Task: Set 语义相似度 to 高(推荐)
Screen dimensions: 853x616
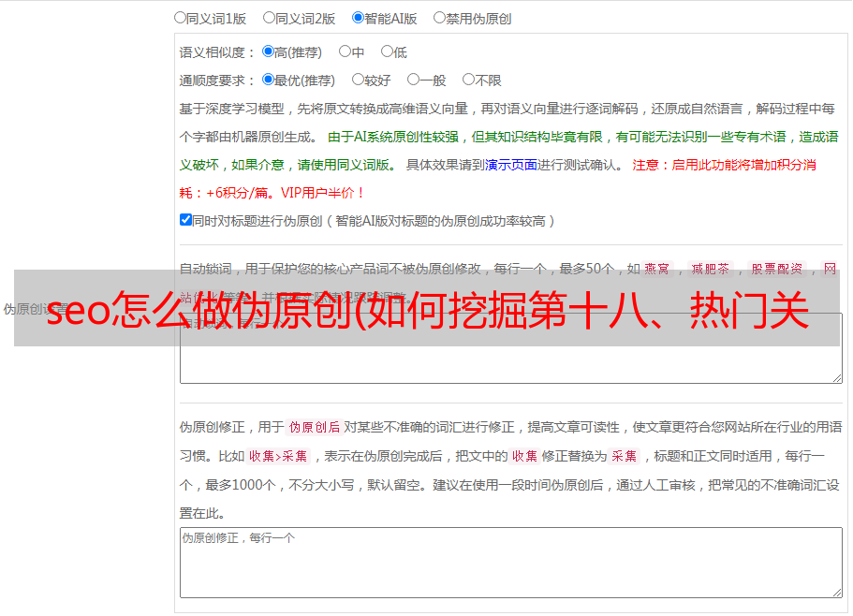Action: (x=268, y=51)
